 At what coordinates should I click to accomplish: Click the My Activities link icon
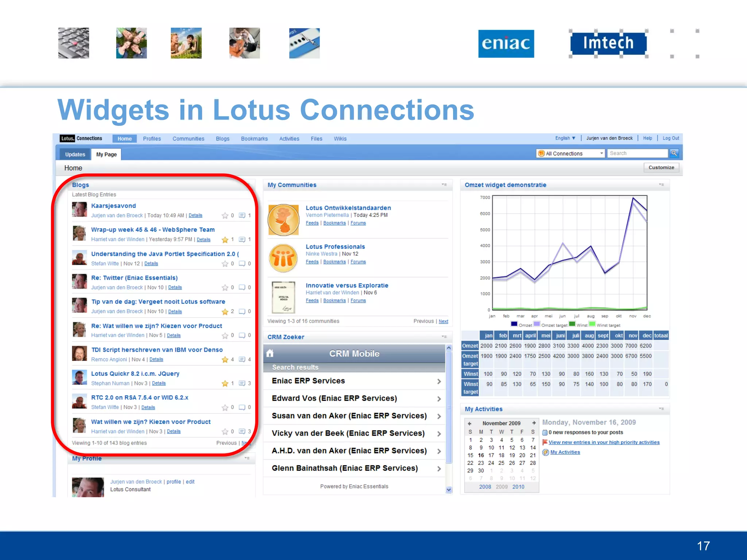pos(546,452)
